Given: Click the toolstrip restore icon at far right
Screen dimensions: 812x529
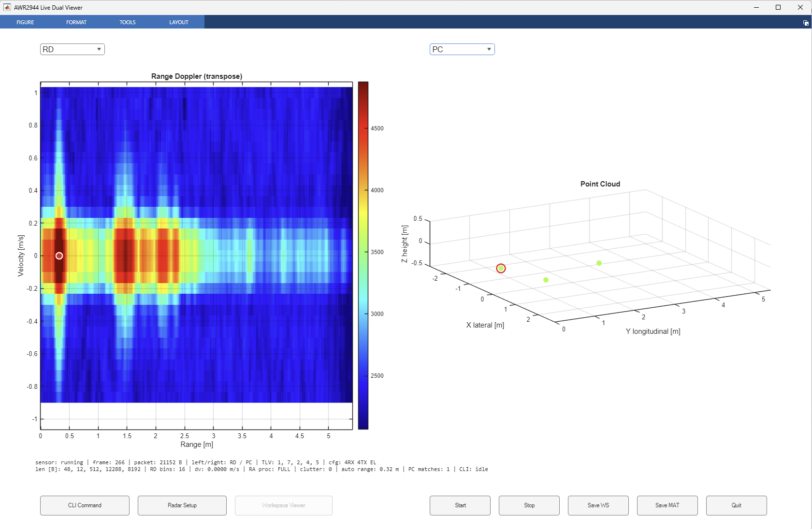Looking at the screenshot, I should pos(806,23).
